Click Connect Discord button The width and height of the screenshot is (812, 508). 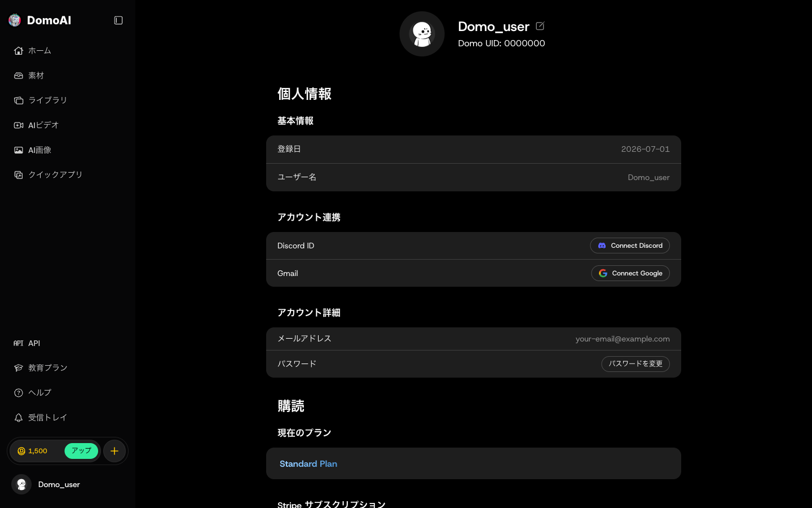click(x=630, y=246)
